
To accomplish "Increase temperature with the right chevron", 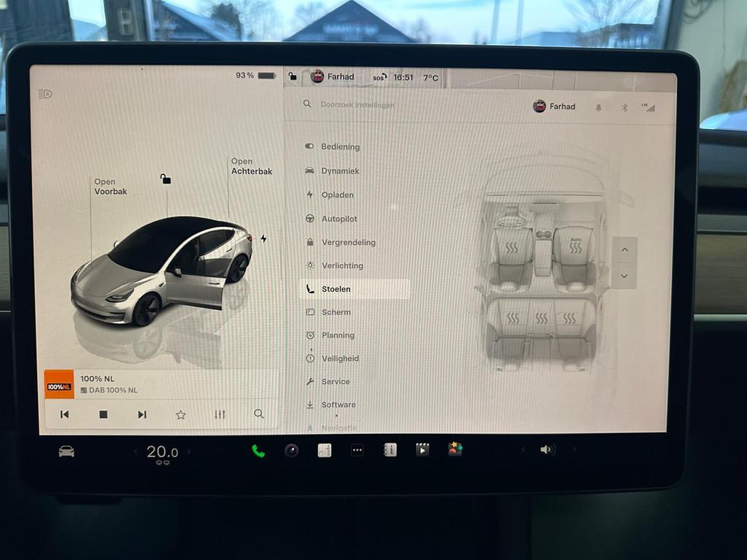I will click(x=190, y=452).
